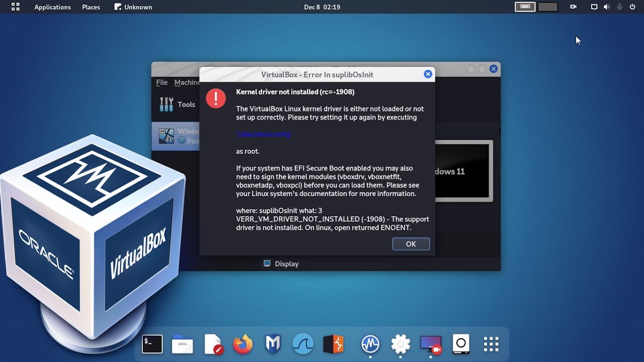This screenshot has width=644, height=362.
Task: Click the Display section heading
Action: [x=286, y=263]
